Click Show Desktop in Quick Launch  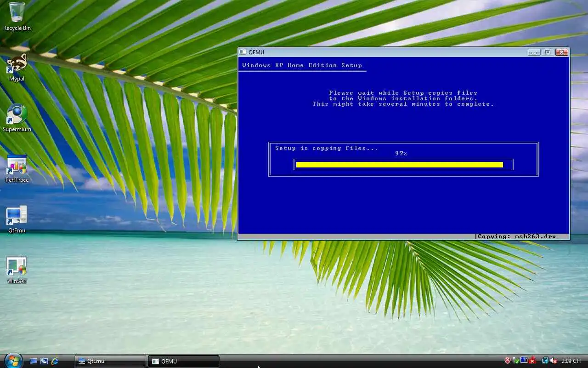click(x=34, y=362)
